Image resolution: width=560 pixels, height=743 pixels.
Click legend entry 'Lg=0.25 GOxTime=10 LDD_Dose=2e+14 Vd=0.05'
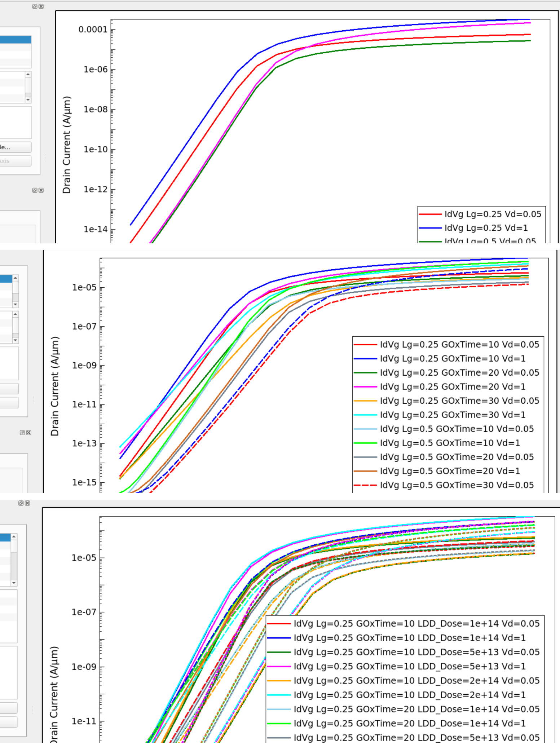416,681
